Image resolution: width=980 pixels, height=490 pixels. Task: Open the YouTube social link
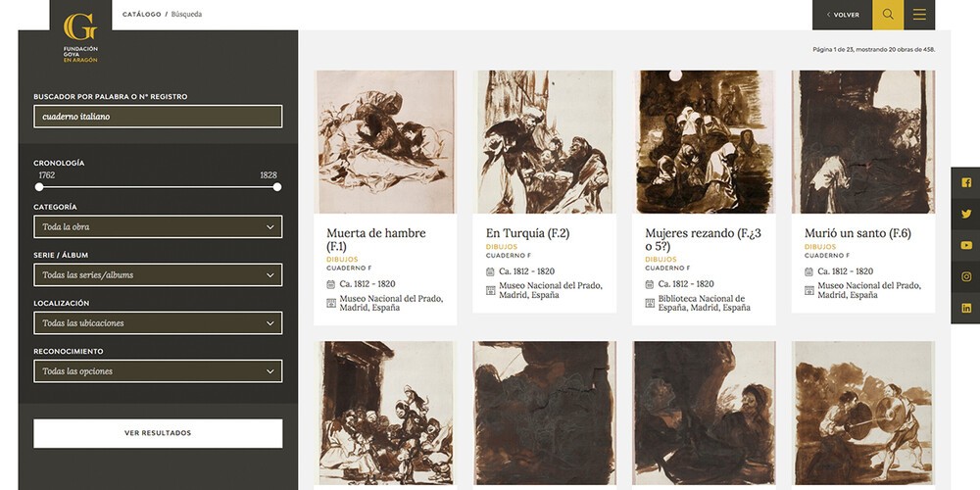pyautogui.click(x=966, y=245)
